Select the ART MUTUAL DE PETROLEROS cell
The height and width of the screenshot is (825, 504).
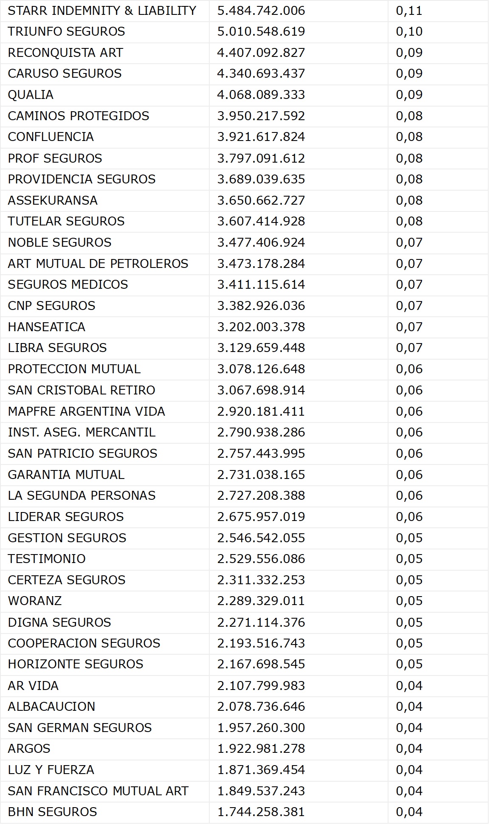point(98,264)
